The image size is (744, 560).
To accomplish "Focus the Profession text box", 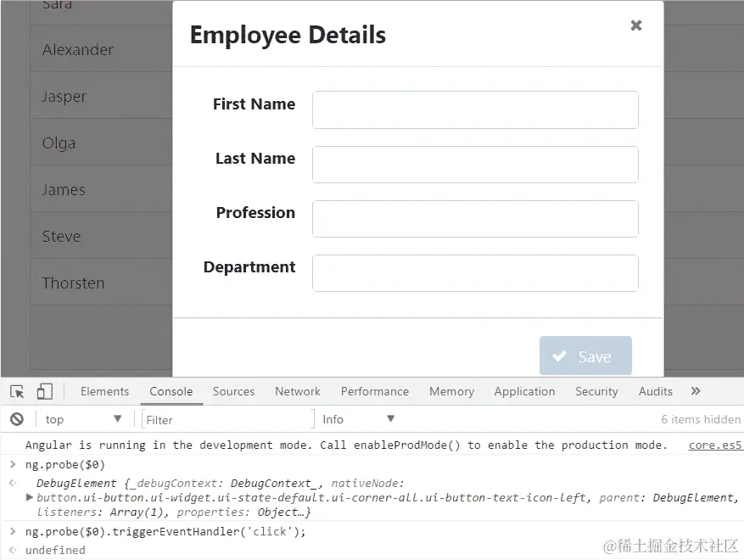I will (475, 219).
